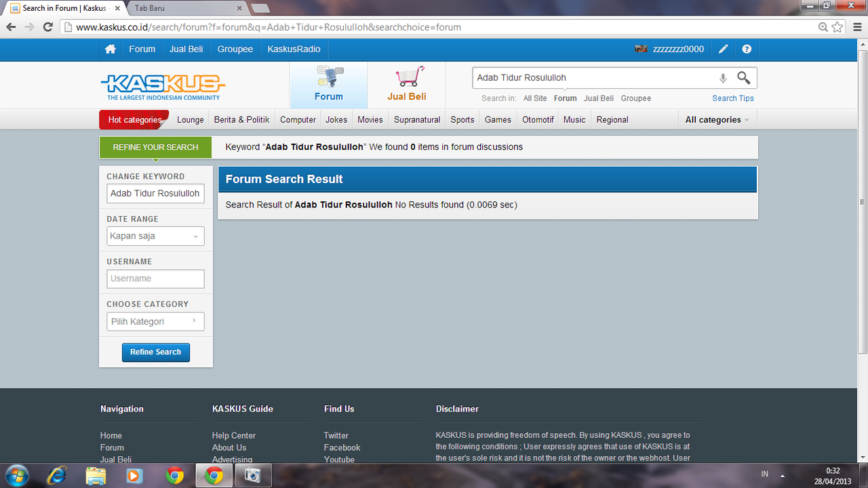Click the Username input field
868x488 pixels.
pyautogui.click(x=155, y=279)
